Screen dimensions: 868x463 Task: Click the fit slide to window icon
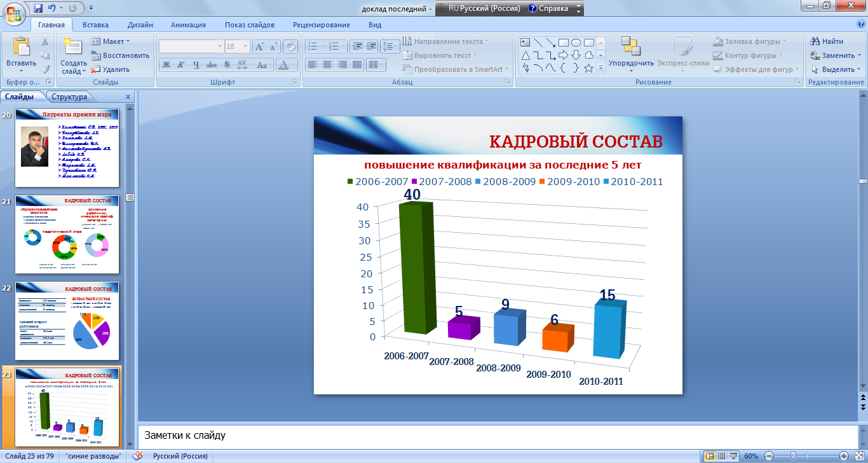point(858,456)
